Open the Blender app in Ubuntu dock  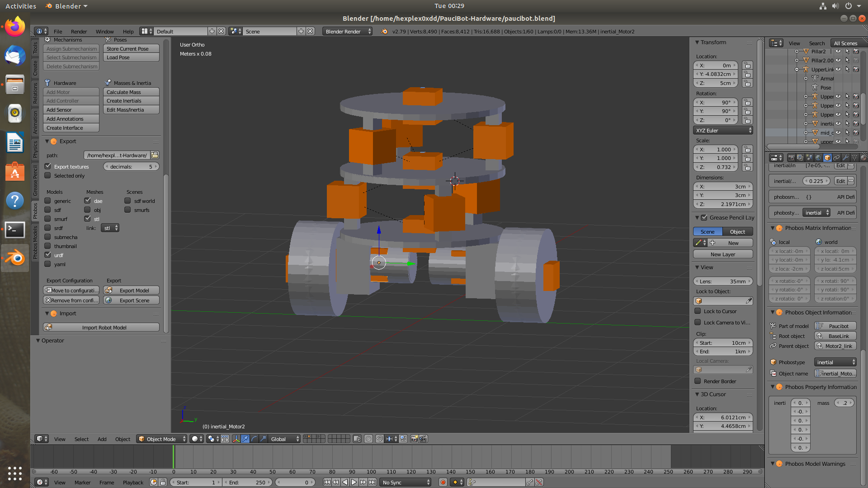click(15, 258)
